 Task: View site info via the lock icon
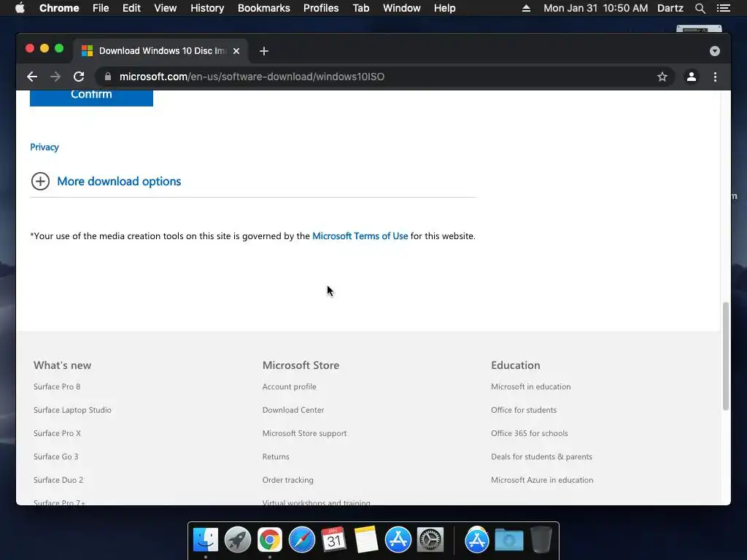click(108, 77)
